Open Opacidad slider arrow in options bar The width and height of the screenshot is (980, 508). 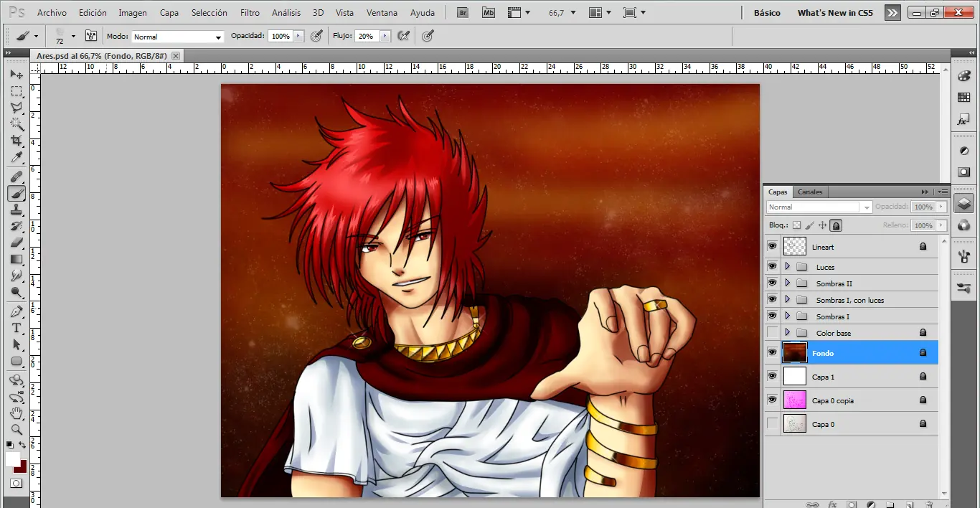point(298,36)
